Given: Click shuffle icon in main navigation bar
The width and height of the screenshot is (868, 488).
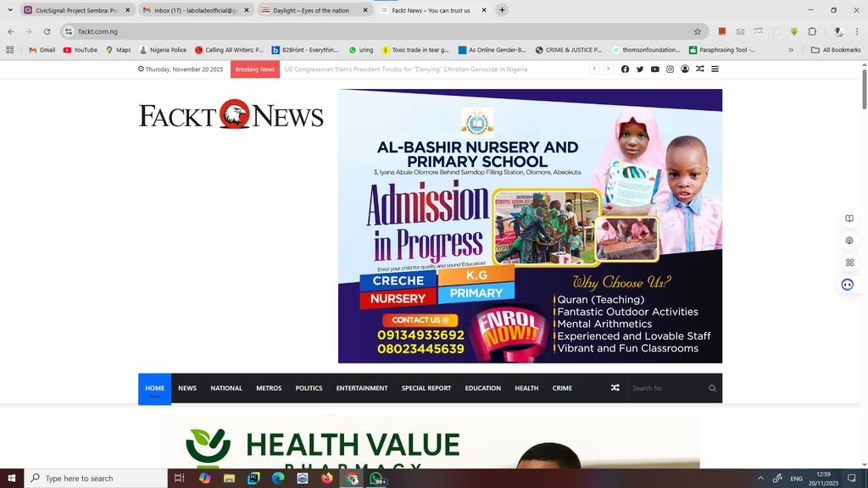Looking at the screenshot, I should (x=615, y=388).
